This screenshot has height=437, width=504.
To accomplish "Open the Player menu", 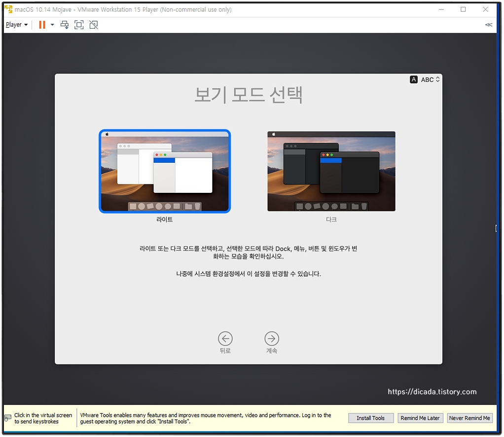I will (17, 25).
